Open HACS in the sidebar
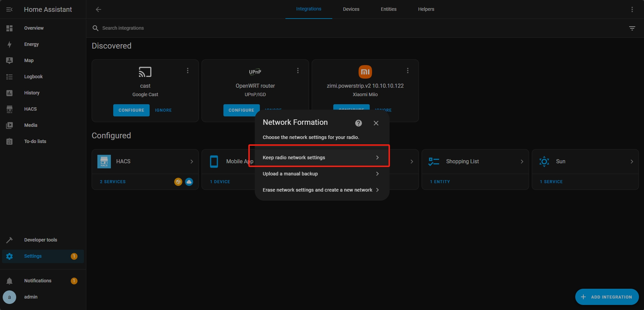Screen dimensions: 644x310 30,109
